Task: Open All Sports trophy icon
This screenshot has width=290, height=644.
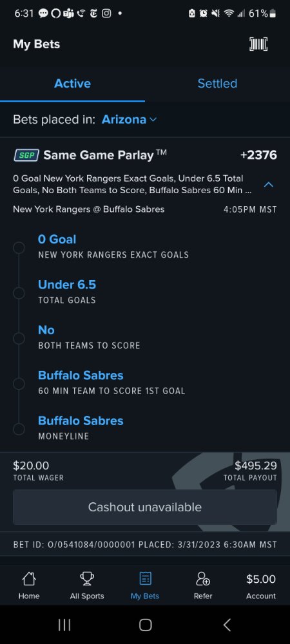Action: coord(87,579)
